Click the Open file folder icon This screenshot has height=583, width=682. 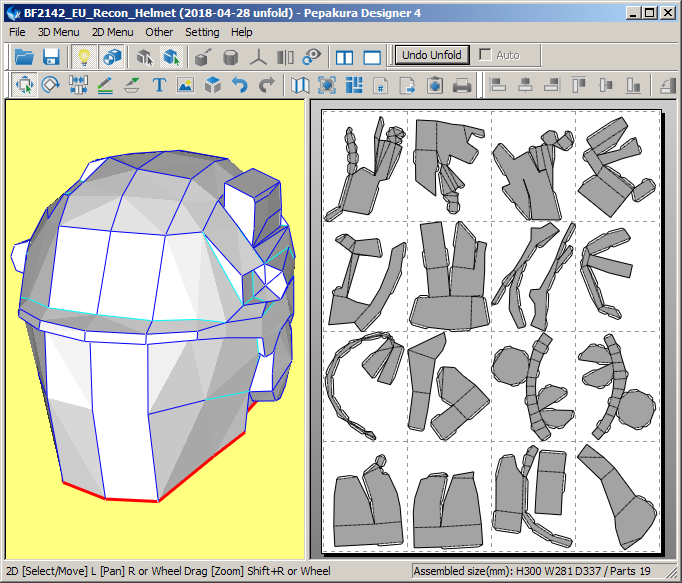[24, 56]
